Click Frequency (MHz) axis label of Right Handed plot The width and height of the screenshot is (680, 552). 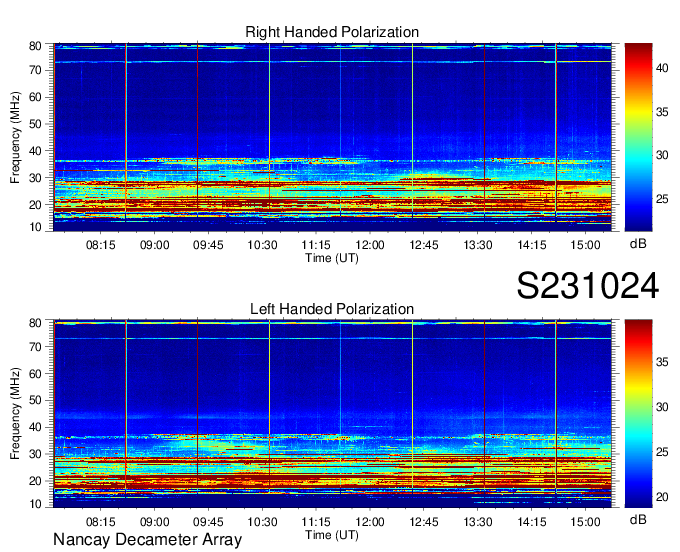click(15, 137)
